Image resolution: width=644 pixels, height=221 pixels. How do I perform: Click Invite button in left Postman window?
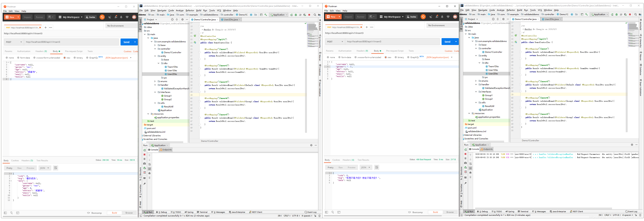tap(90, 17)
